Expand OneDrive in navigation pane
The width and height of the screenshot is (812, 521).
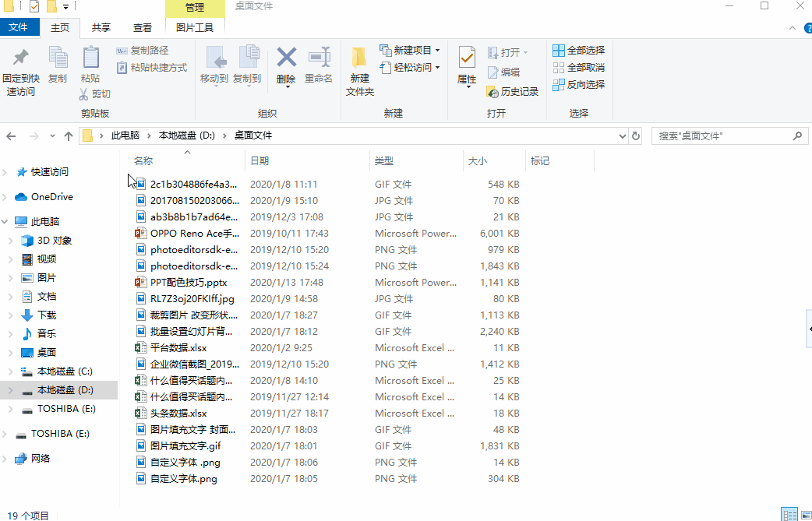point(5,197)
